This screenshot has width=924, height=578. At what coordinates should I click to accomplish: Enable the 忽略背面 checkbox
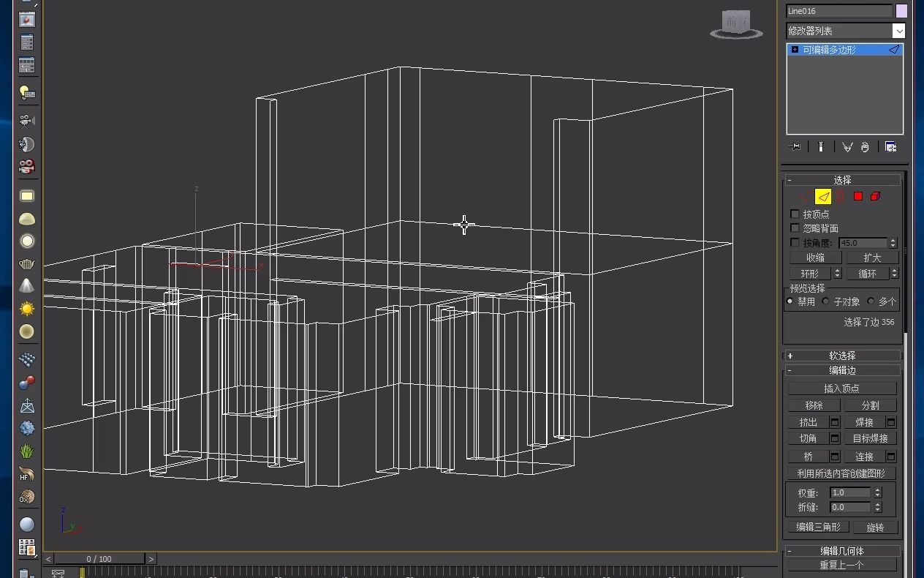[x=795, y=228]
